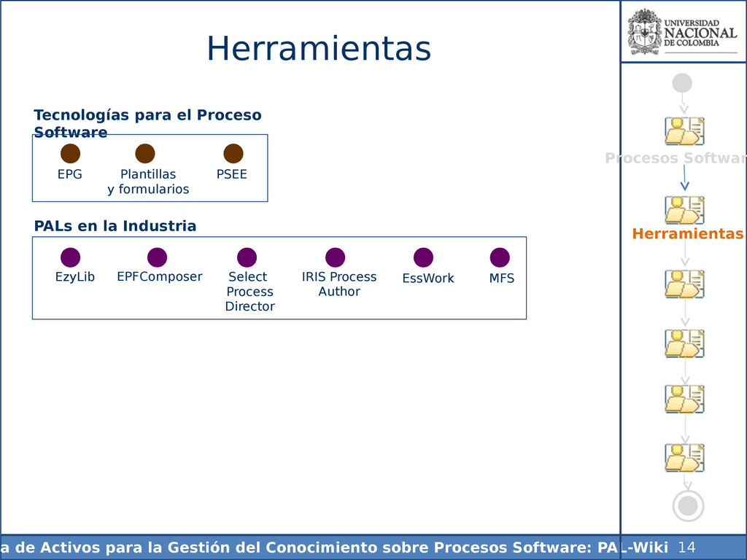The height and width of the screenshot is (560, 747).
Task: Select the EssWork label
Action: click(427, 279)
